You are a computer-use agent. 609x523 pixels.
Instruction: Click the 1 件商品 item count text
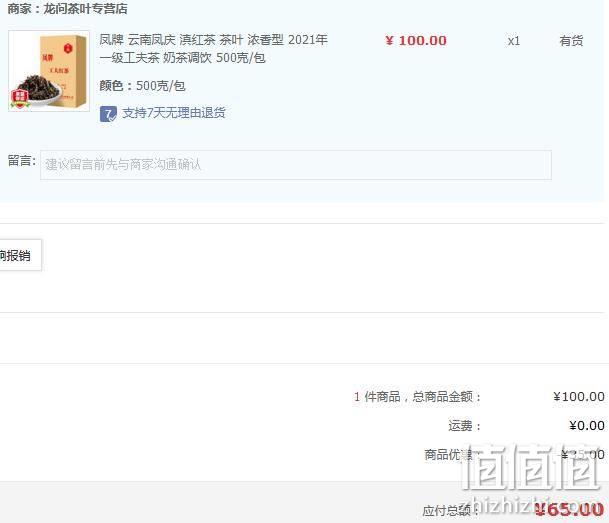point(377,396)
